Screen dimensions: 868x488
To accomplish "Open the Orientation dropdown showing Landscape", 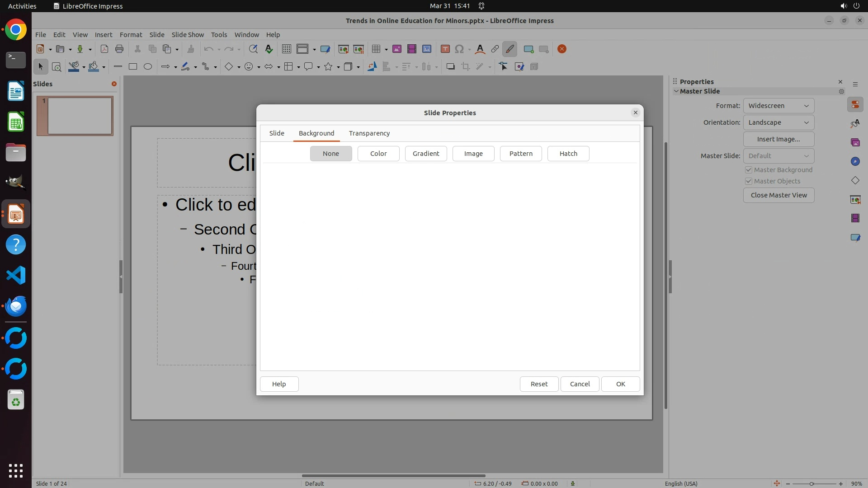I will click(778, 122).
